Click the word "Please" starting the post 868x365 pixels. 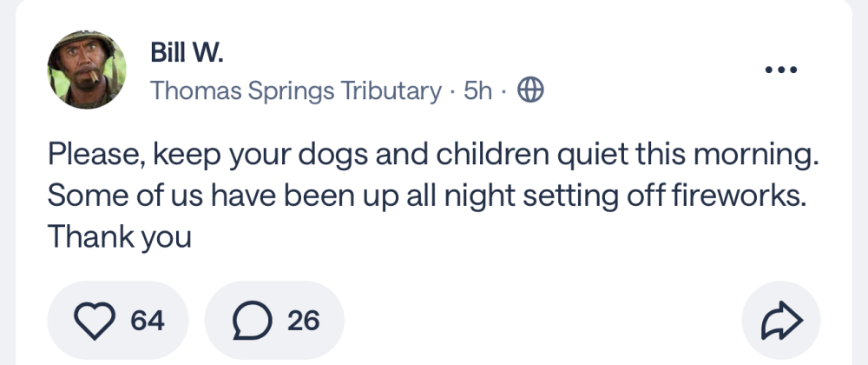pyautogui.click(x=89, y=156)
